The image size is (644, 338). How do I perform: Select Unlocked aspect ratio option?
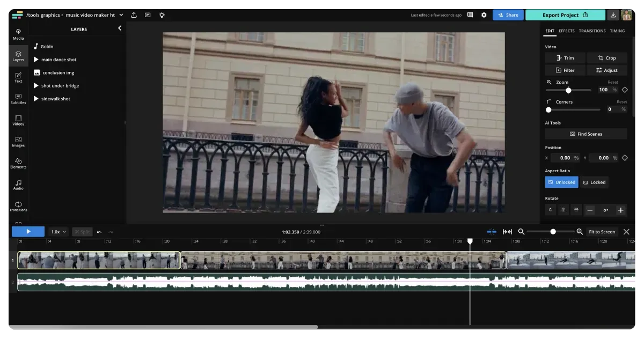click(561, 182)
